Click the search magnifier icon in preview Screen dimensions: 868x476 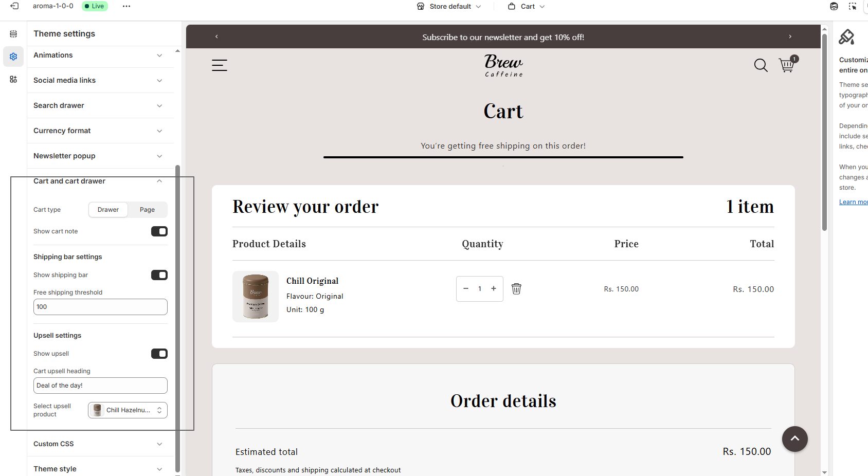[x=761, y=65]
